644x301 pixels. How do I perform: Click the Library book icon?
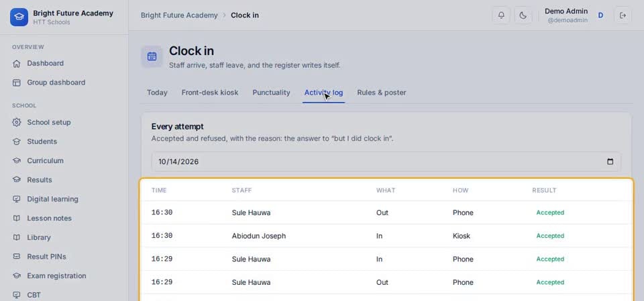16,237
